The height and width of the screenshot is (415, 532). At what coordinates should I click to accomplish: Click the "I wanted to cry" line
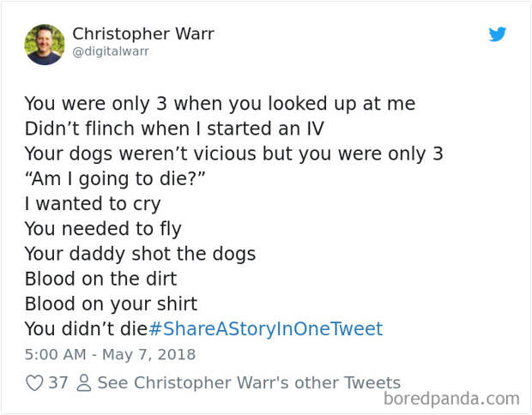coord(93,204)
